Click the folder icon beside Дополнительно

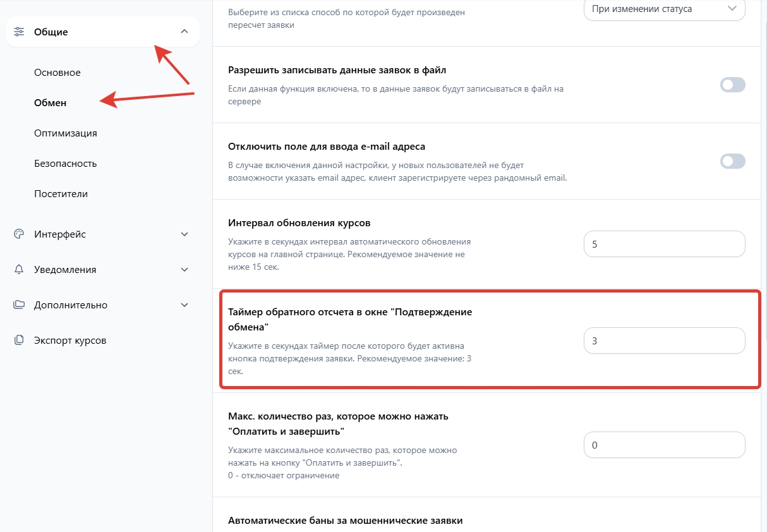[19, 305]
